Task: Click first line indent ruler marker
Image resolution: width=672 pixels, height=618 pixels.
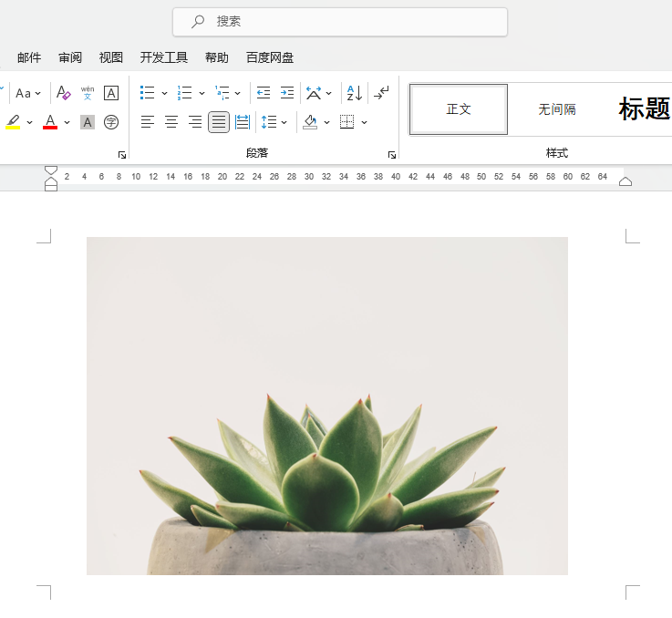Action: pyautogui.click(x=51, y=170)
